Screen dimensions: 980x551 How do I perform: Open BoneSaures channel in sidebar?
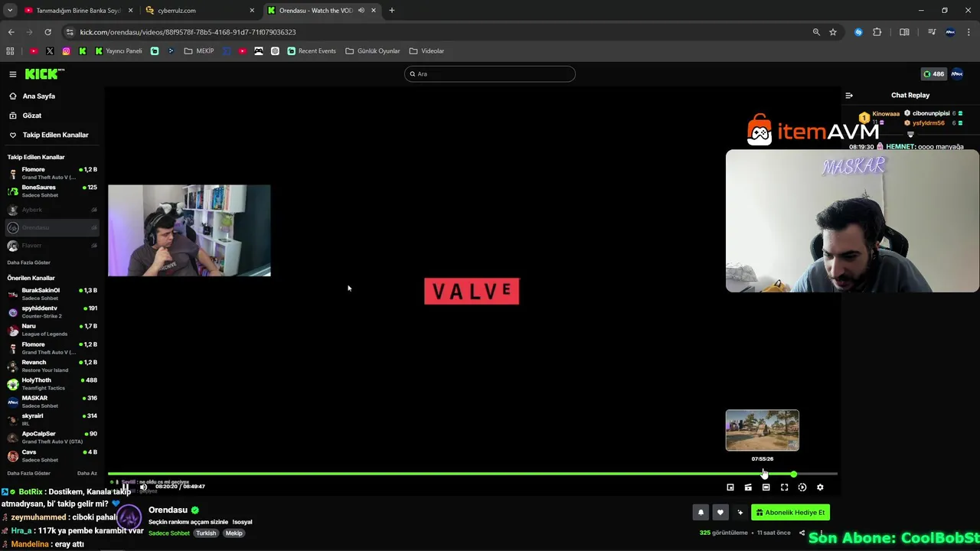click(52, 191)
